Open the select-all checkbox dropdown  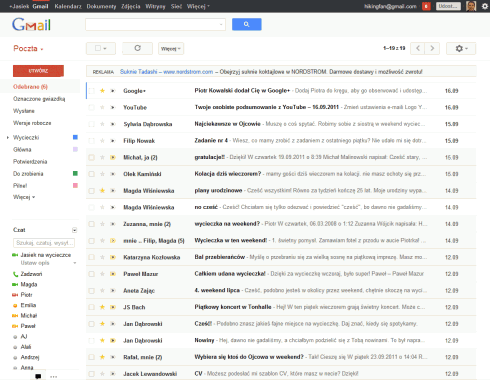101,48
